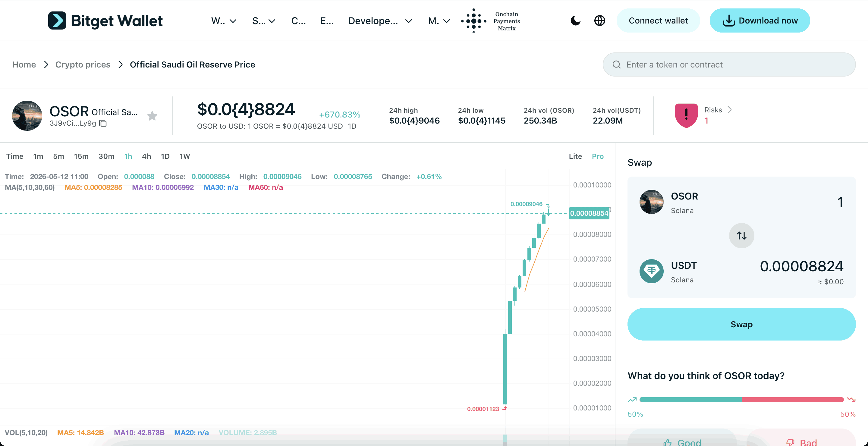Image resolution: width=868 pixels, height=446 pixels.
Task: Vote Good with thumbs-up
Action: [x=682, y=440]
